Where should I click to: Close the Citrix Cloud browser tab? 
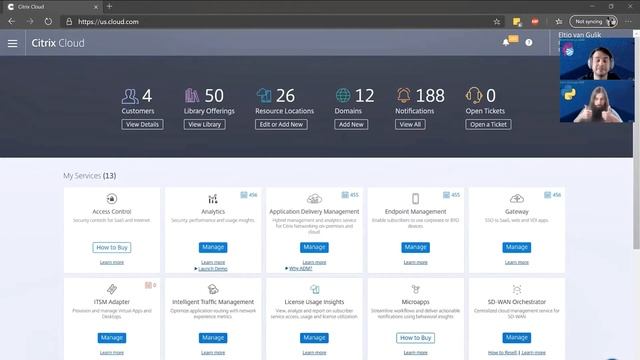click(x=96, y=7)
